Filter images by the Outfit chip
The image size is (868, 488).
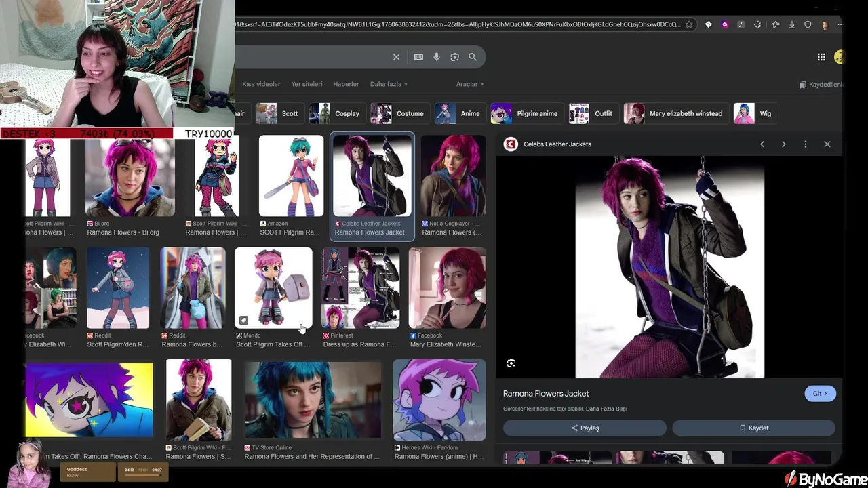[x=593, y=113]
